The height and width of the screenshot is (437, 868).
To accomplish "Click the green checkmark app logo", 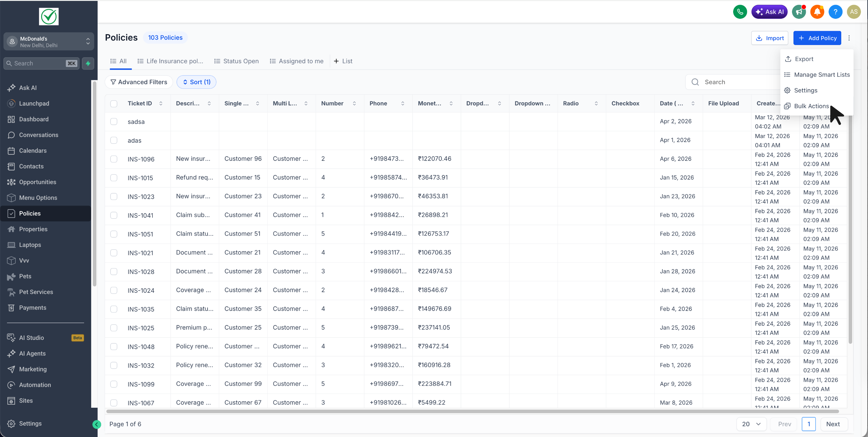I will [x=49, y=17].
